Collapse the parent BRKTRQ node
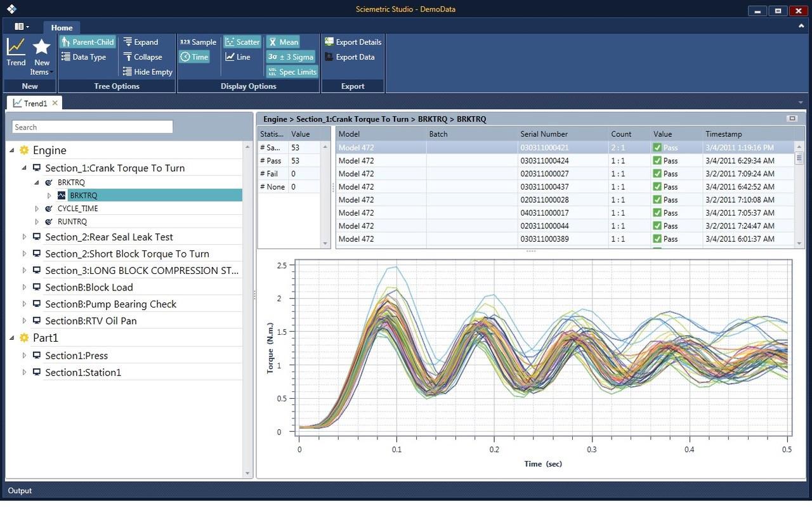The width and height of the screenshot is (812, 525). tap(37, 183)
